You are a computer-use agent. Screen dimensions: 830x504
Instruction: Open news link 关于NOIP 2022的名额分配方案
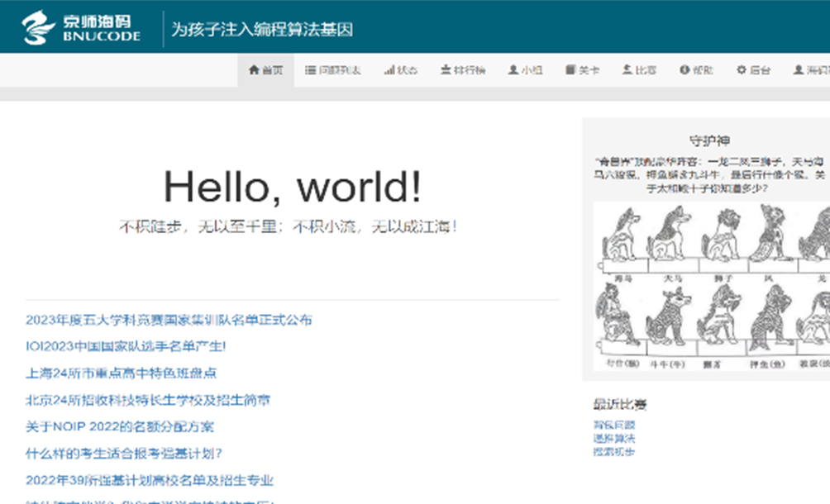120,427
